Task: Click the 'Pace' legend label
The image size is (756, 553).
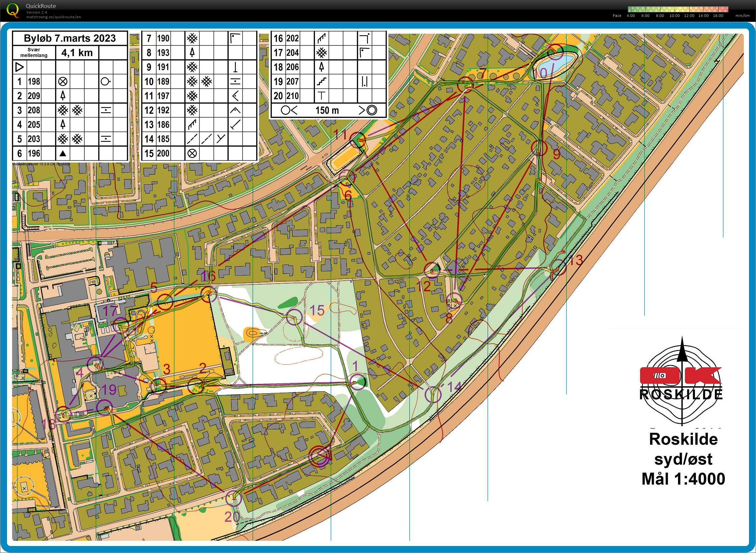Action: [x=617, y=16]
